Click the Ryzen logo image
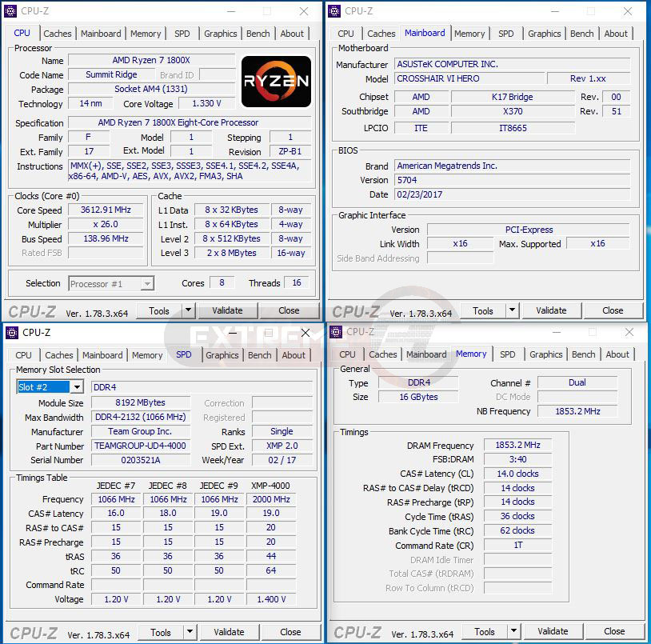Screen dimensions: 651x644 [276, 81]
